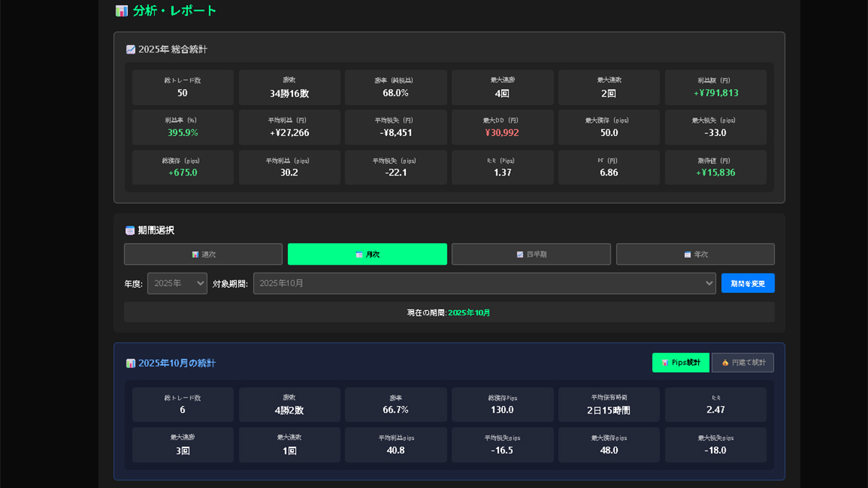868x488 pixels.
Task: Click the October 最大連勝 value 3回
Action: (x=182, y=450)
